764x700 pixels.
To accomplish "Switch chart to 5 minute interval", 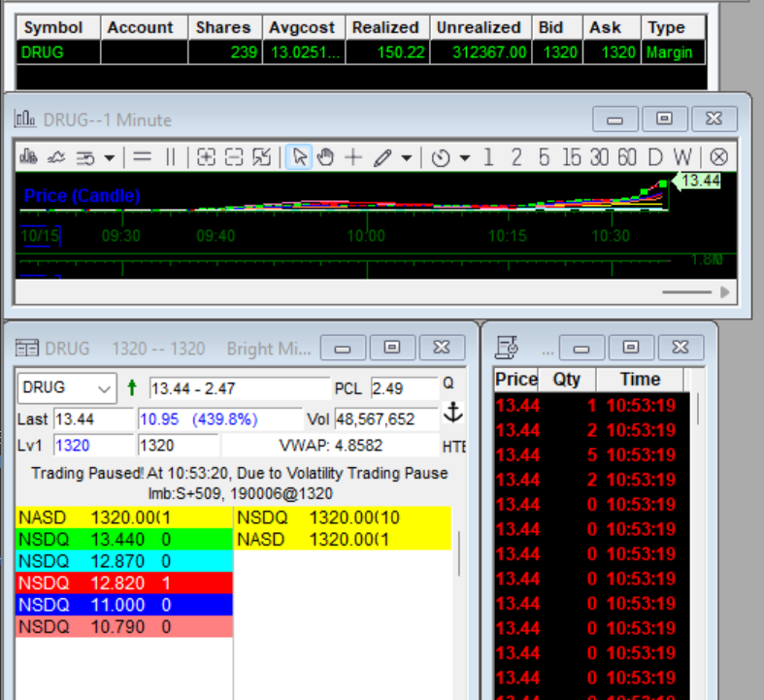I will point(545,157).
